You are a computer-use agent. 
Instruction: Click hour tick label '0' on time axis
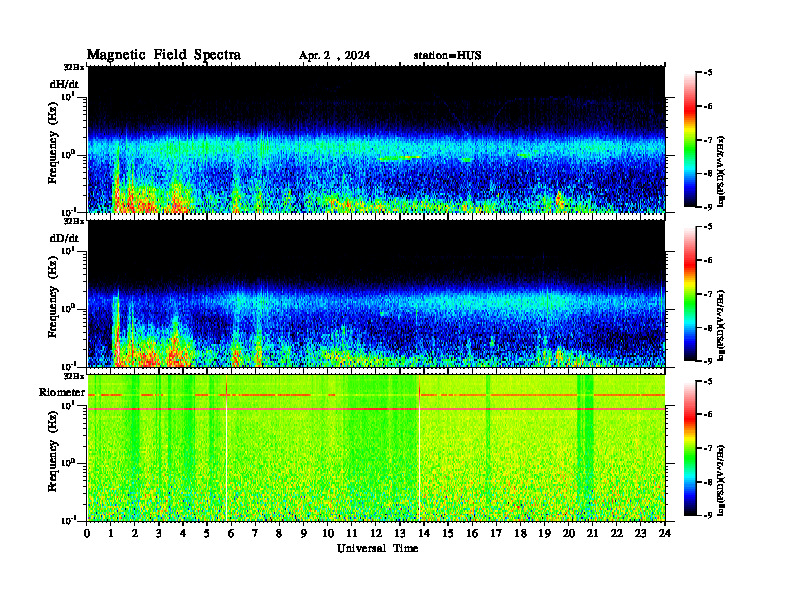87,533
